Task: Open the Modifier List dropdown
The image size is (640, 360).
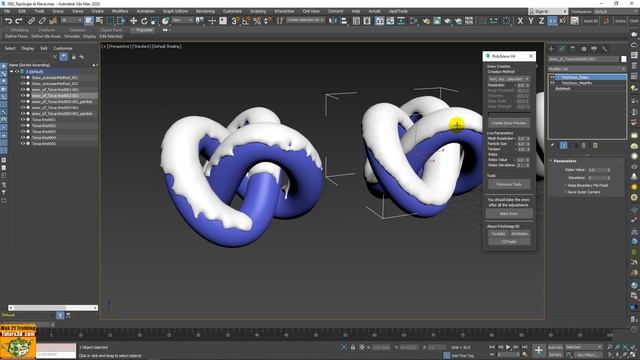Action: (x=587, y=69)
